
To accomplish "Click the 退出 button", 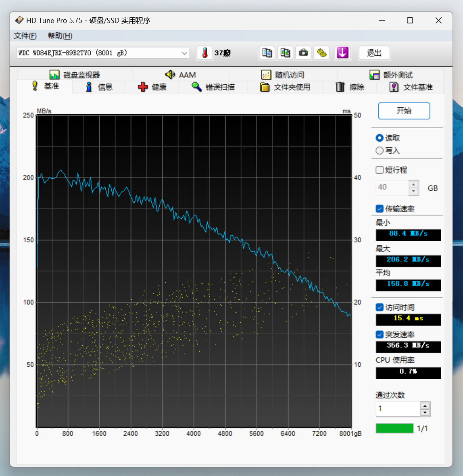I will [374, 53].
